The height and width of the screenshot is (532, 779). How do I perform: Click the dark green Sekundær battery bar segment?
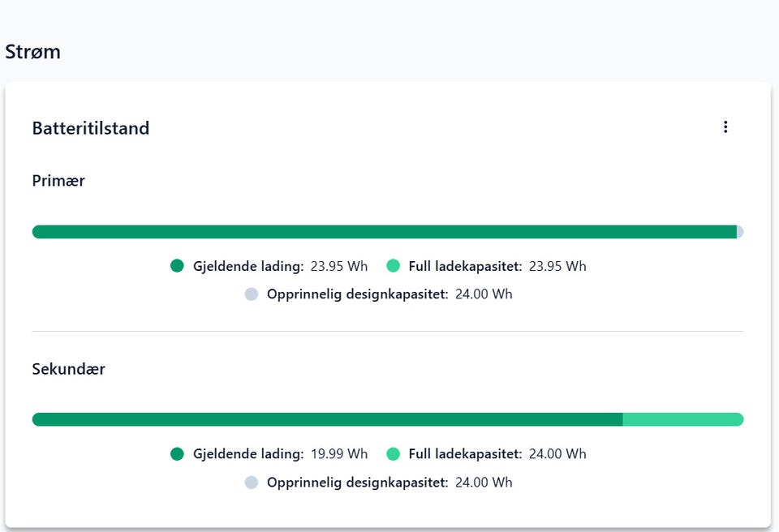[327, 419]
